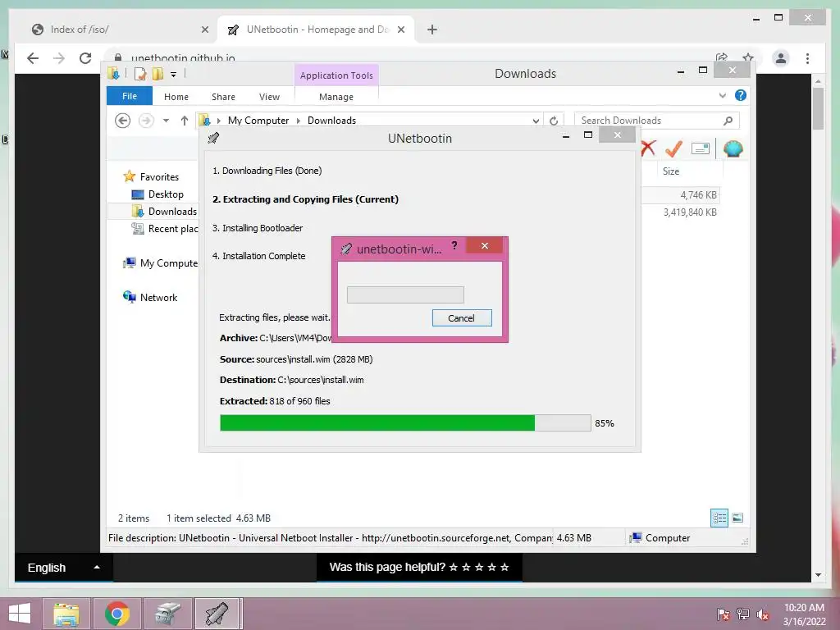Select Downloads in navigation pane
The image size is (840, 630).
click(164, 211)
